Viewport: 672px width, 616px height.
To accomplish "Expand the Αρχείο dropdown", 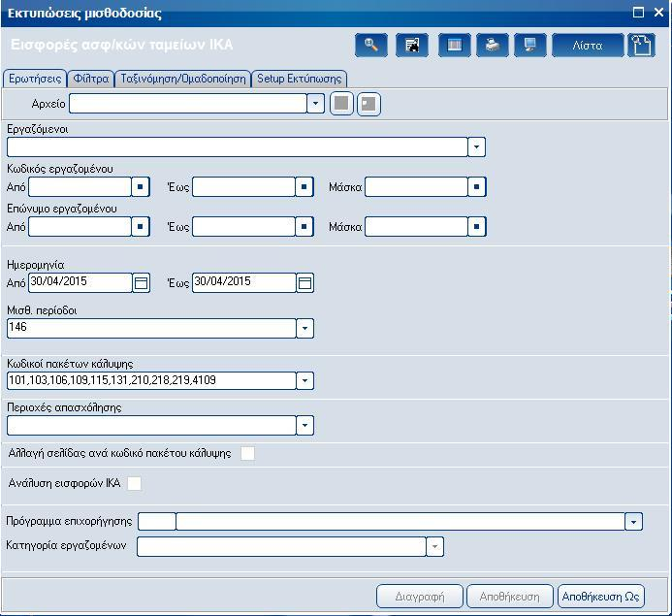I will pos(315,104).
